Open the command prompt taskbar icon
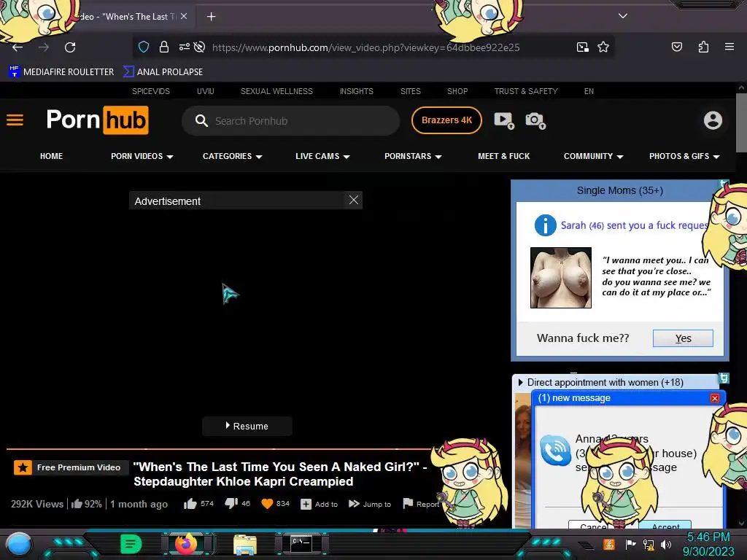Screen dimensions: 747x560 click(301, 544)
